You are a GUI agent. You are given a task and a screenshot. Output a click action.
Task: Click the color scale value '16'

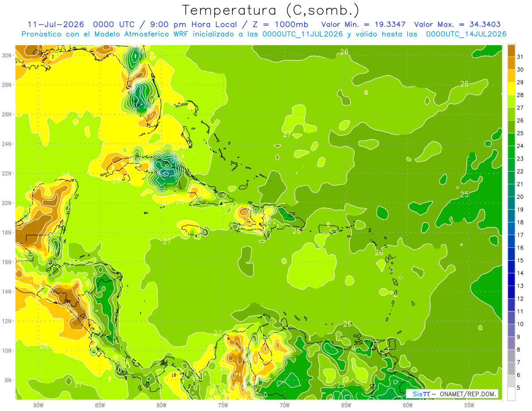(520, 248)
